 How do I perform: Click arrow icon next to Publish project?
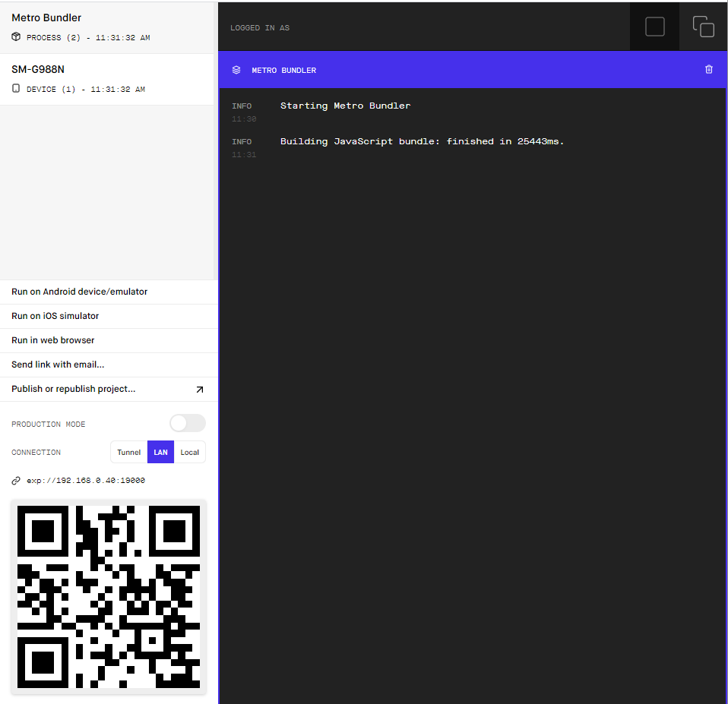point(200,390)
